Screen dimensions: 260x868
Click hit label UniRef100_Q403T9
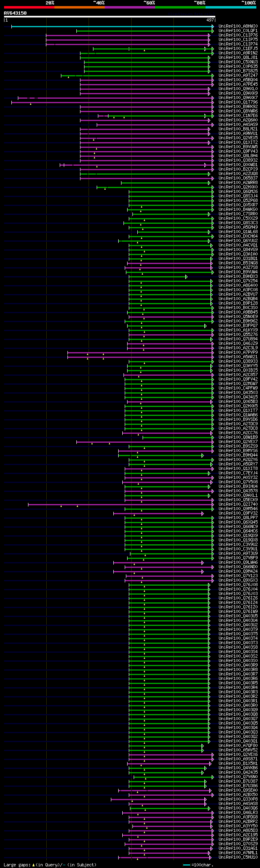click(x=238, y=630)
